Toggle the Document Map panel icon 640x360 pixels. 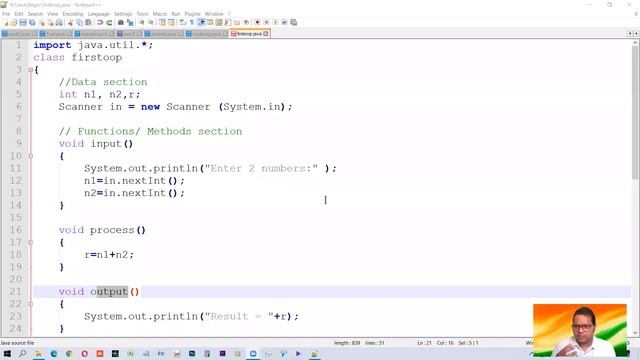(219, 22)
